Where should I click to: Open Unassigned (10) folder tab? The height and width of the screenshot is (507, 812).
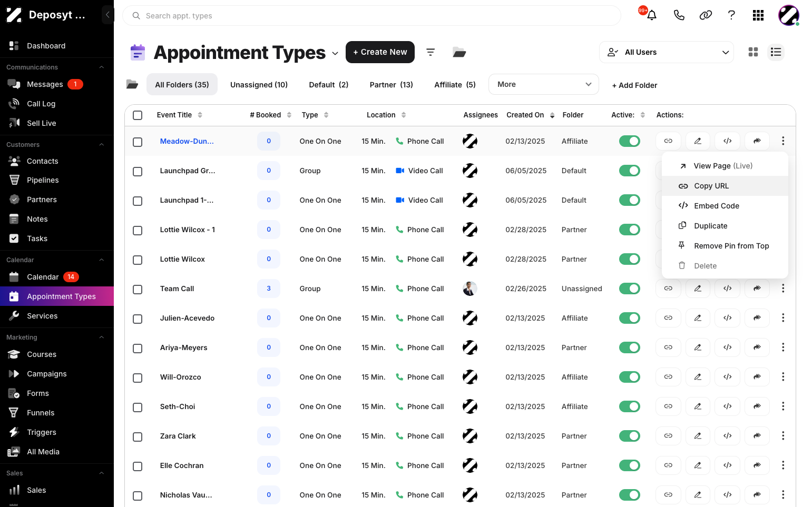[x=259, y=85]
